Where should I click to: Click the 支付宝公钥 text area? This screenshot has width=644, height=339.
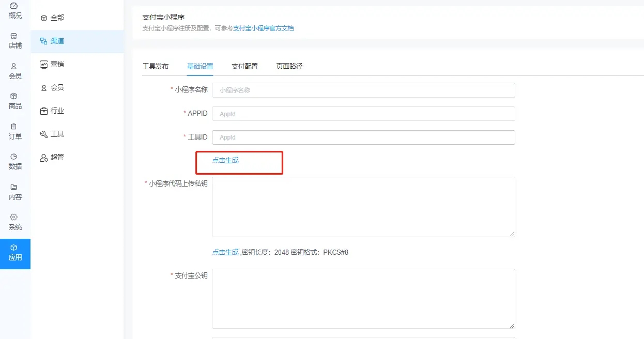(363, 299)
